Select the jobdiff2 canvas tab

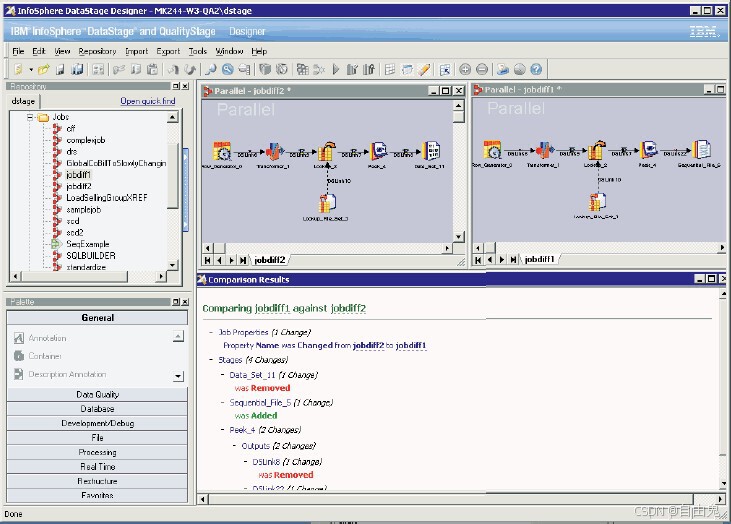tap(269, 260)
